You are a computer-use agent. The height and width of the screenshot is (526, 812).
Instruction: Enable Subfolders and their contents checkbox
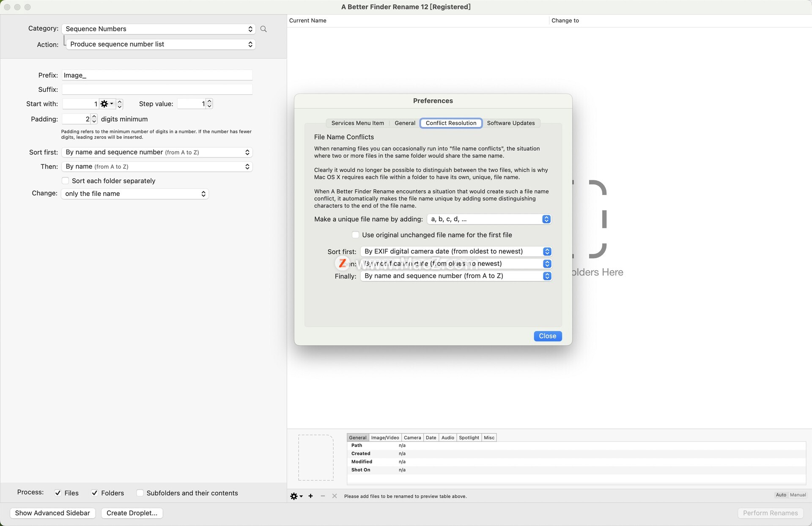point(140,493)
